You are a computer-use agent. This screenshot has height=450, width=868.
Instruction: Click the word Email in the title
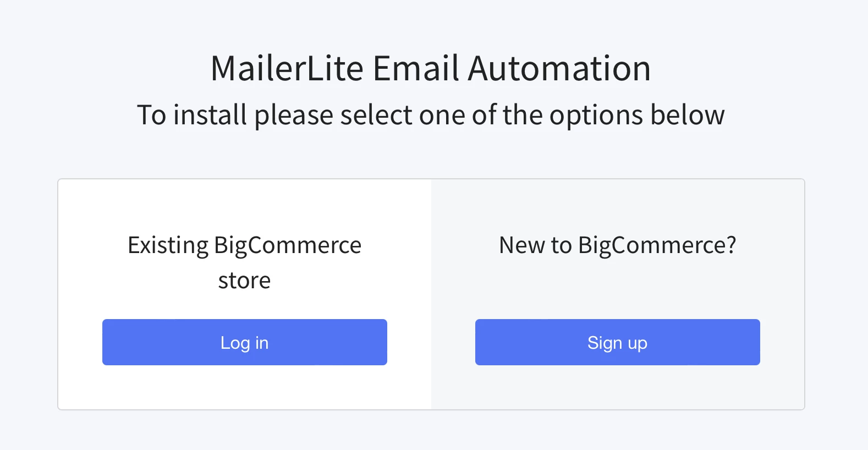point(416,68)
